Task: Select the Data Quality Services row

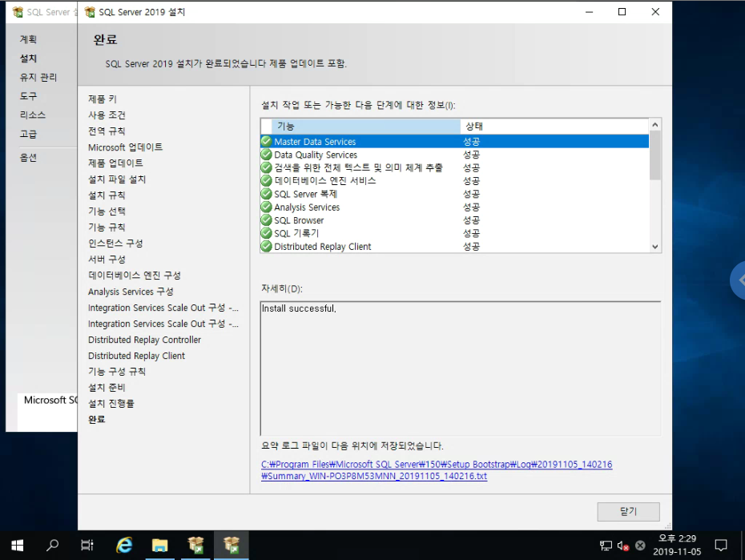Action: [x=455, y=155]
